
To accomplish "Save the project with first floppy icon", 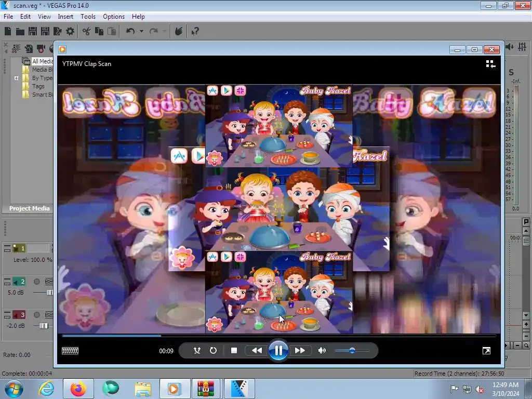I will click(x=33, y=31).
